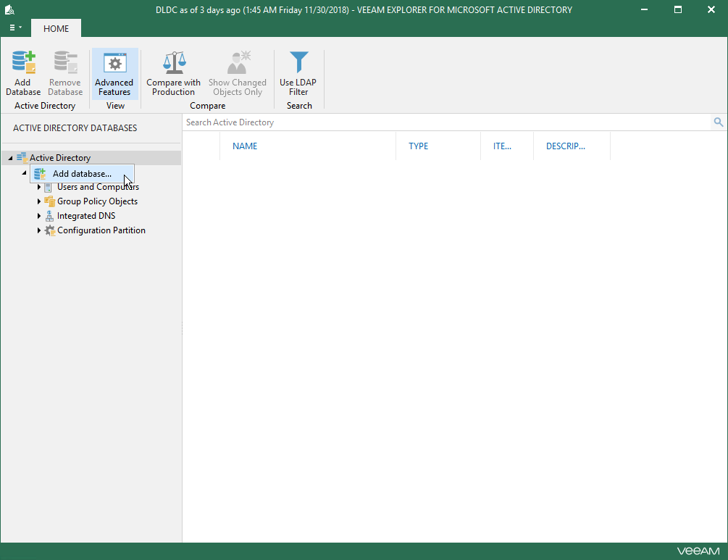This screenshot has width=728, height=560.
Task: Expand the Integrated DNS node
Action: [x=39, y=216]
